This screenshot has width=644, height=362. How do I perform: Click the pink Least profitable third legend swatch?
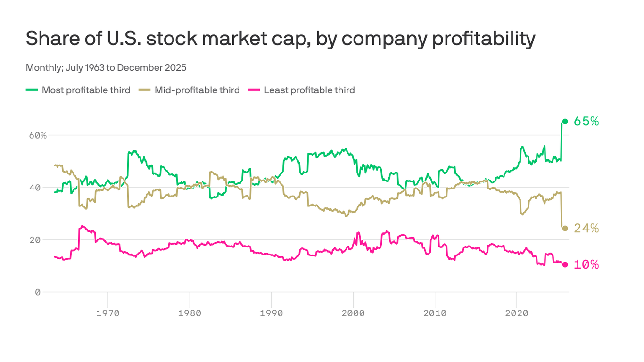(254, 90)
